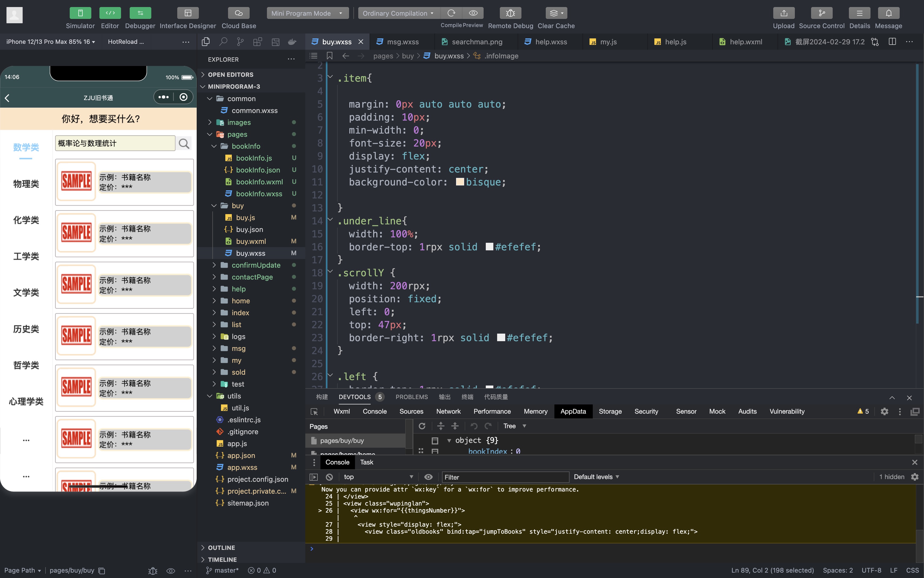Open the Default levels dropdown
This screenshot has width=924, height=578.
(596, 477)
